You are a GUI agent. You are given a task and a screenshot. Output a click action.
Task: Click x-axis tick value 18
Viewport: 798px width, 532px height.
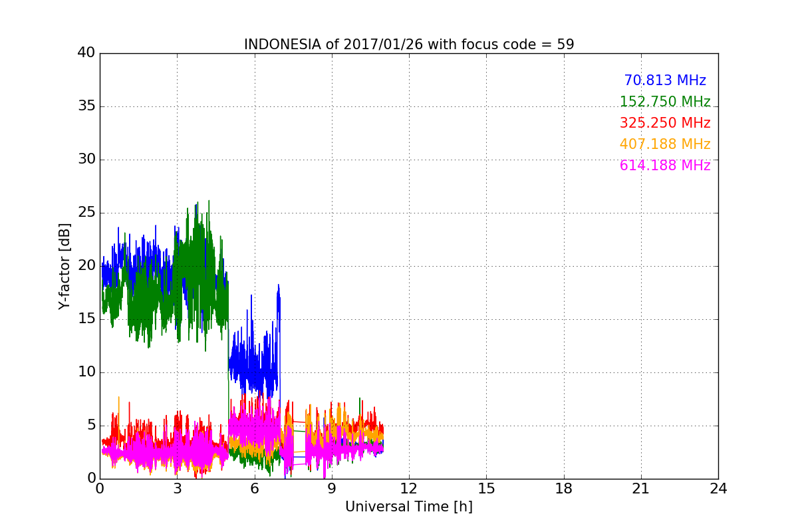tap(564, 489)
